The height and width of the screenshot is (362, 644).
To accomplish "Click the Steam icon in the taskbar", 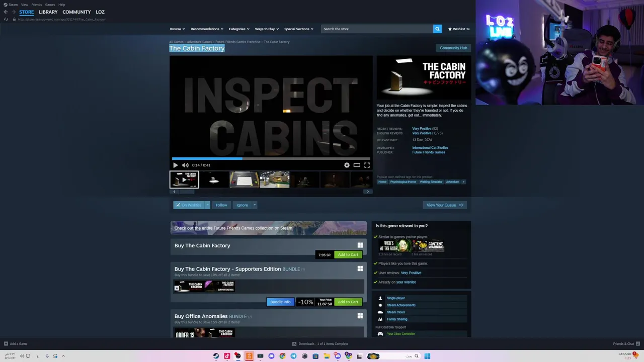I will pyautogui.click(x=216, y=356).
